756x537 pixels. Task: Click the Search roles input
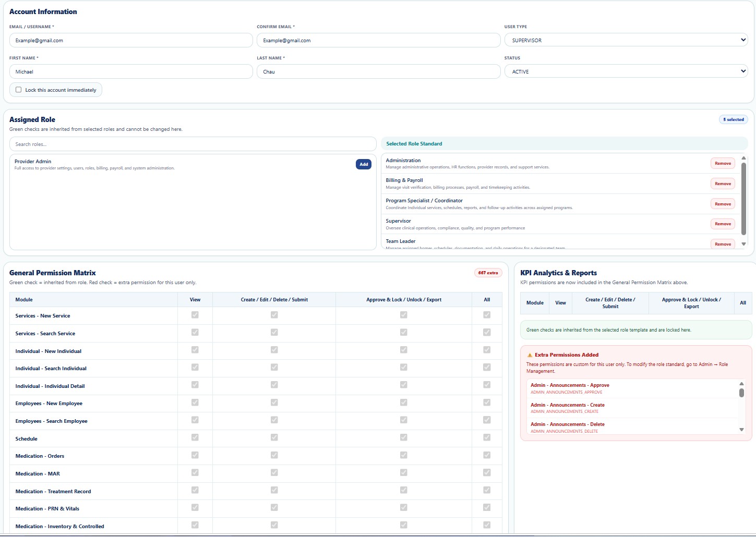(x=193, y=144)
